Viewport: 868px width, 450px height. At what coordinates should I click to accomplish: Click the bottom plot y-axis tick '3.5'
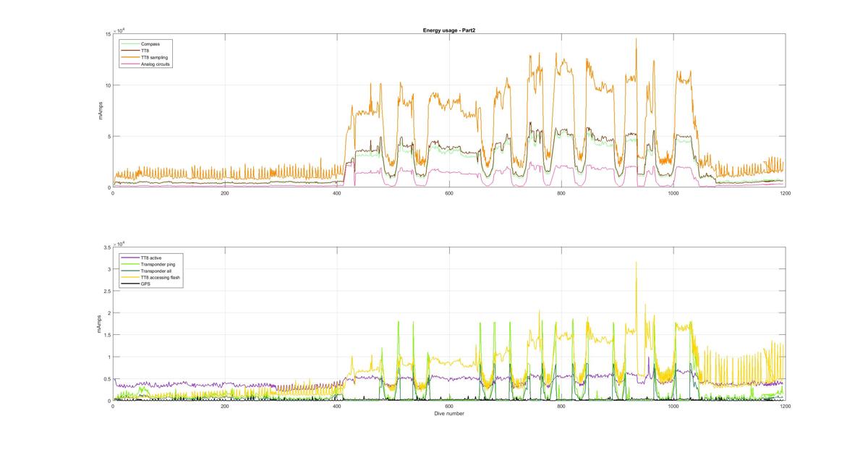(107, 247)
